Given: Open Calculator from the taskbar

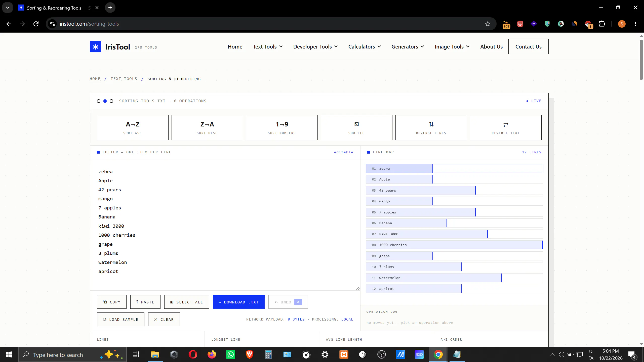Looking at the screenshot, I should point(268,355).
